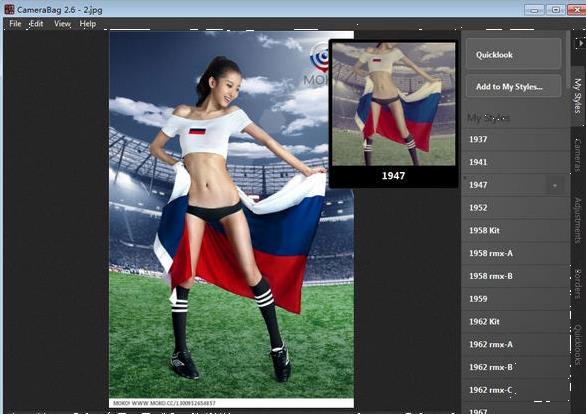The width and height of the screenshot is (586, 414).
Task: Select the 1937 style preset
Action: pyautogui.click(x=516, y=139)
